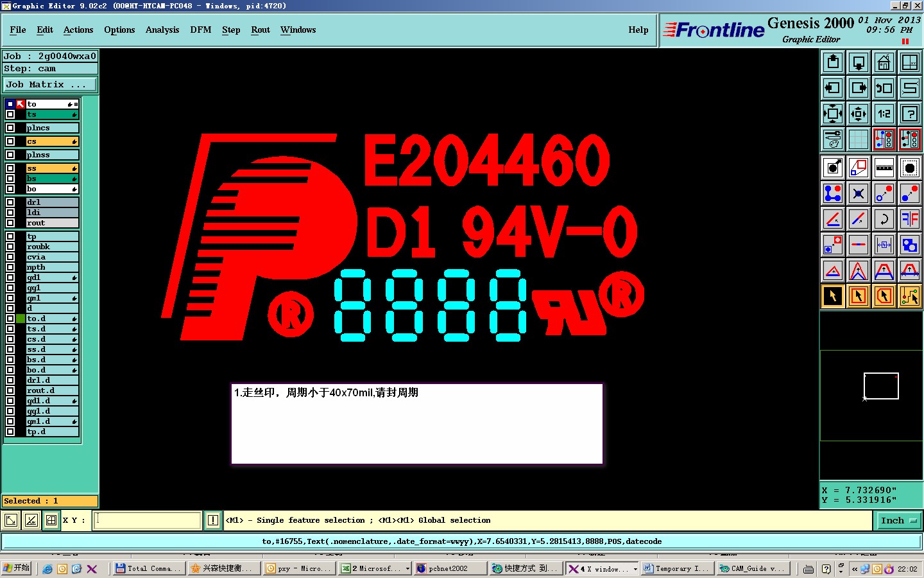Toggle the checkbox for layer plncs
The image size is (924, 578).
pyautogui.click(x=10, y=128)
